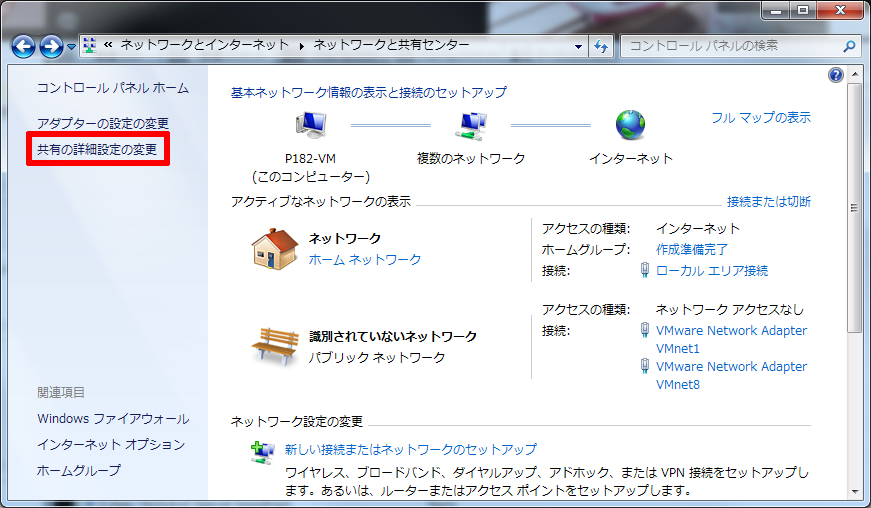Click the park bench unidentified network icon

coord(274,346)
